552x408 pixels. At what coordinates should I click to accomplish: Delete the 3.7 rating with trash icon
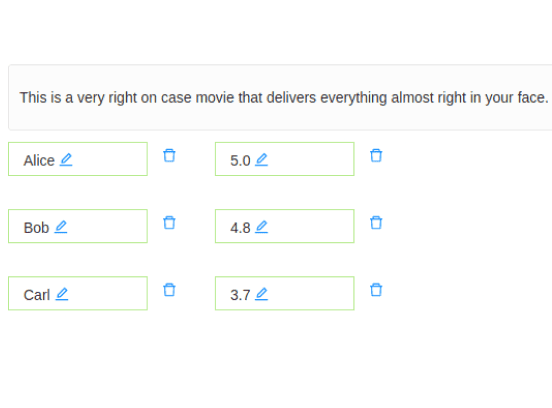376,290
